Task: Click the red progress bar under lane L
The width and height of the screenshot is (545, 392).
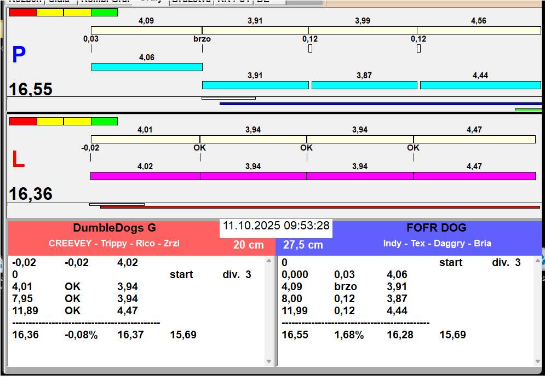Action: tap(320, 207)
